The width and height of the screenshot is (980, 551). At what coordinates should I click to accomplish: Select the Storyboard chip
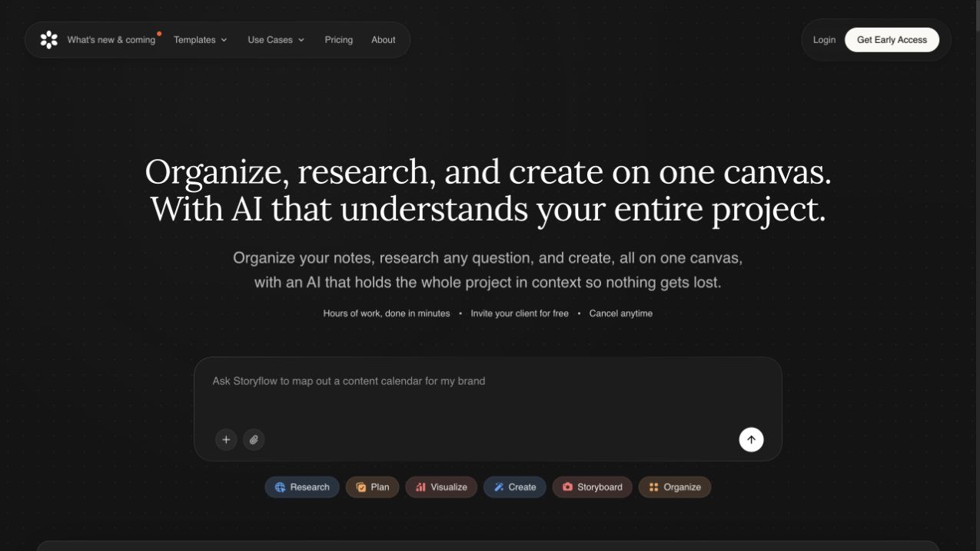point(592,487)
